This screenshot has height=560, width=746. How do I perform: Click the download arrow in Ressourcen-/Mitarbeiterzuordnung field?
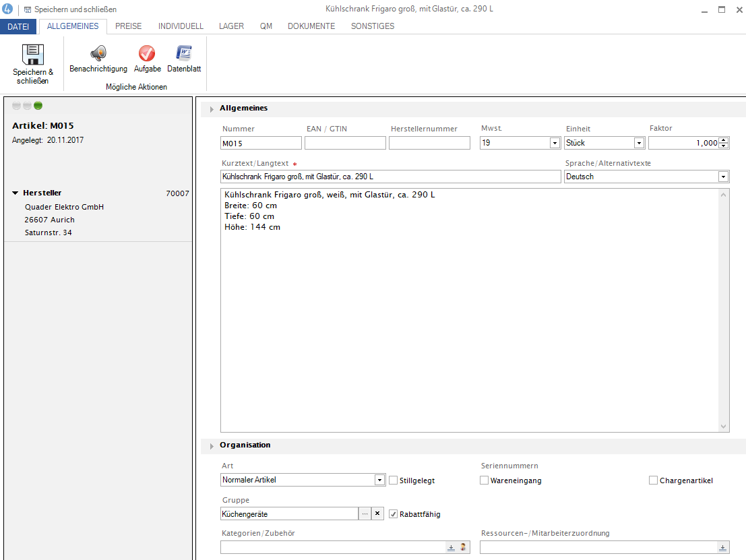click(x=722, y=548)
